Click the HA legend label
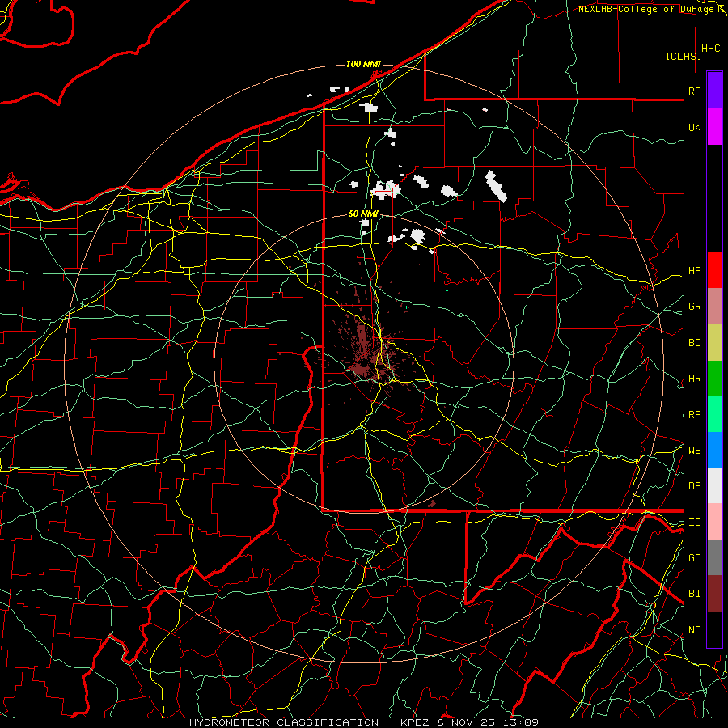The image size is (728, 728). [694, 271]
